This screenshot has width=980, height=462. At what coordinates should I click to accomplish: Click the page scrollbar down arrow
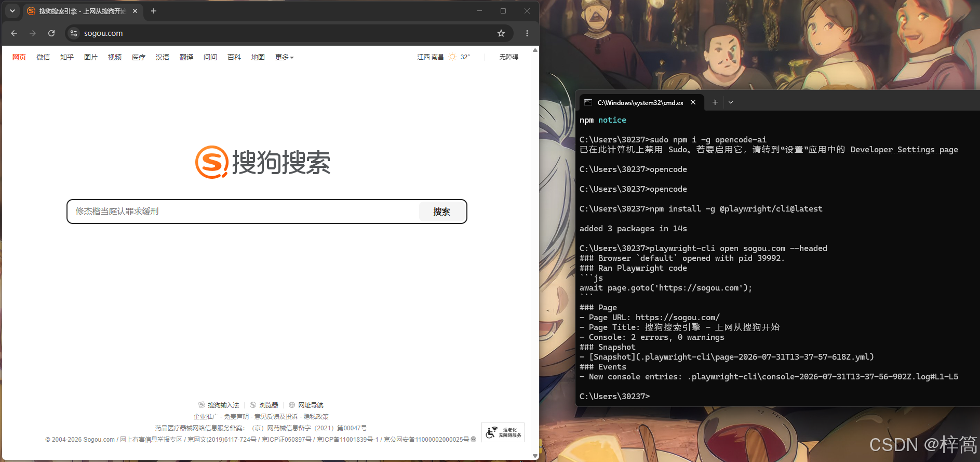(535, 456)
